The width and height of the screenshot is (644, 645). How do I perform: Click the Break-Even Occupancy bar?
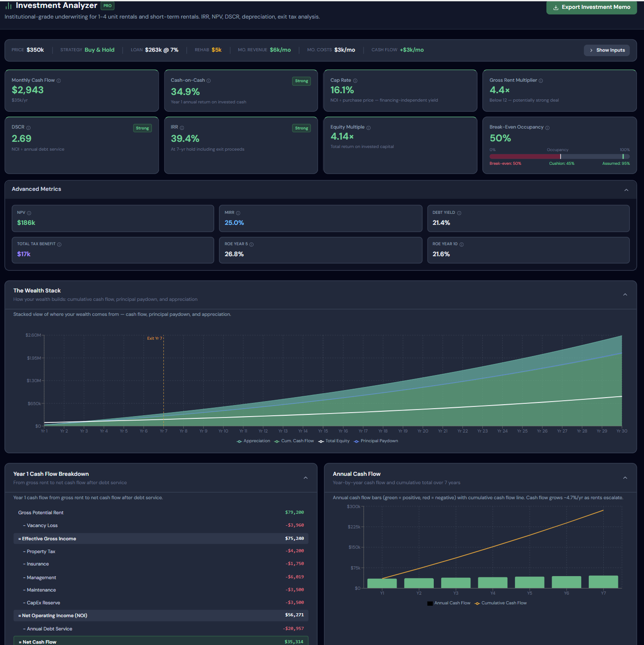pos(559,156)
